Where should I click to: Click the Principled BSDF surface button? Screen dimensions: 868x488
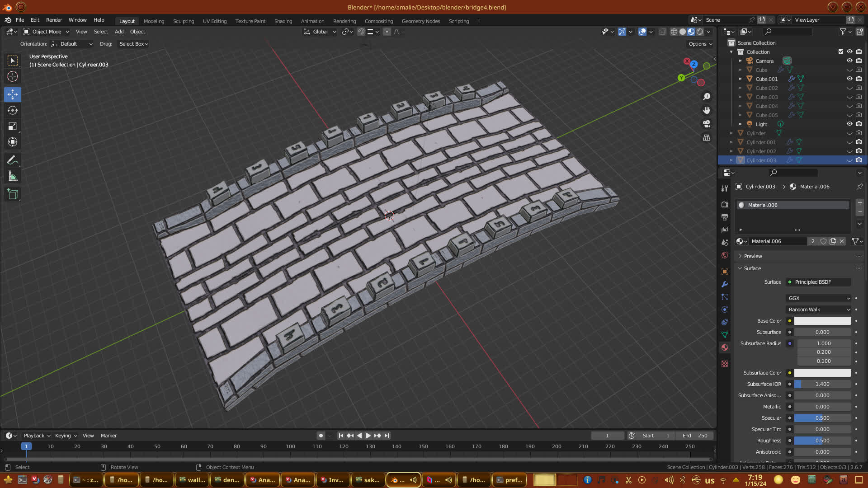819,282
